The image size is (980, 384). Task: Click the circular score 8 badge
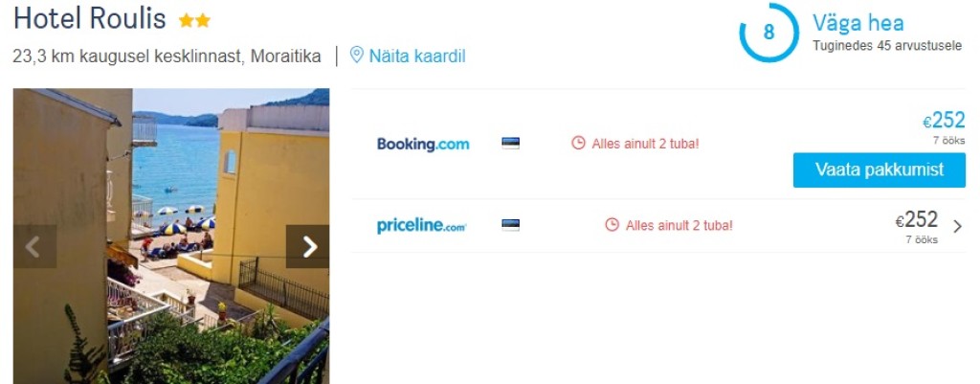[x=768, y=33]
